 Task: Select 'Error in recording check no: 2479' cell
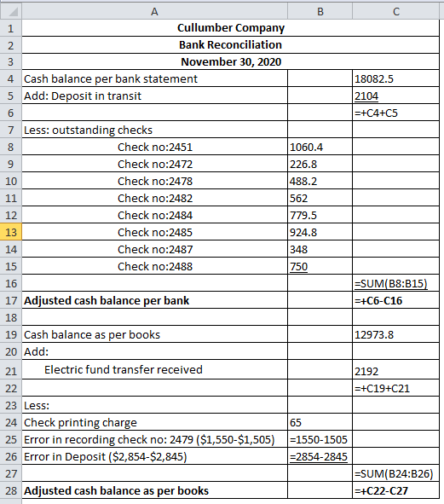[x=154, y=439]
